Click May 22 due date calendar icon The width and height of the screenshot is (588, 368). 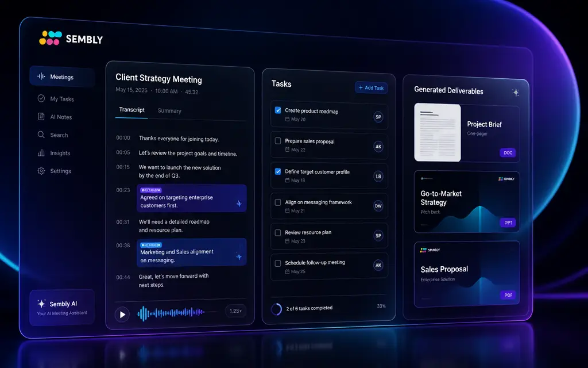287,149
